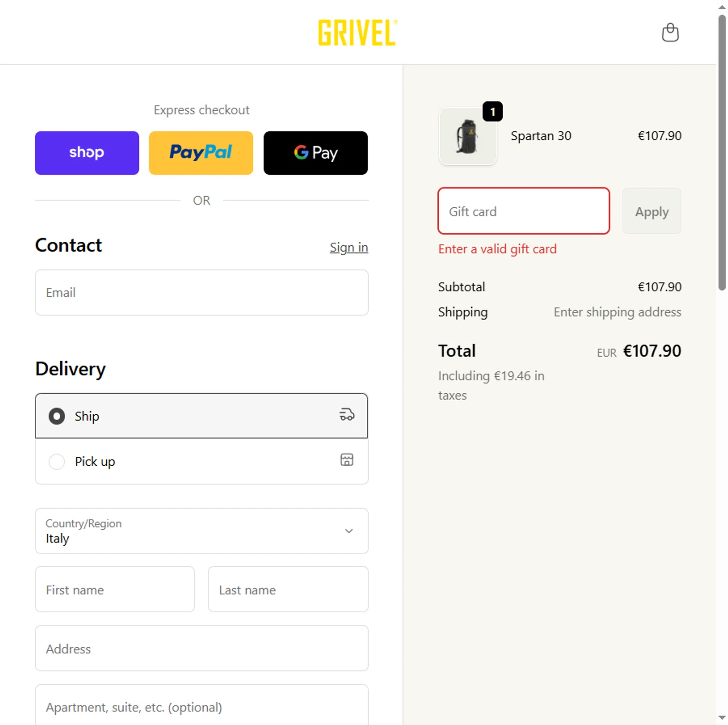Click the Grivel logo
This screenshot has height=725, width=728.
(x=358, y=33)
